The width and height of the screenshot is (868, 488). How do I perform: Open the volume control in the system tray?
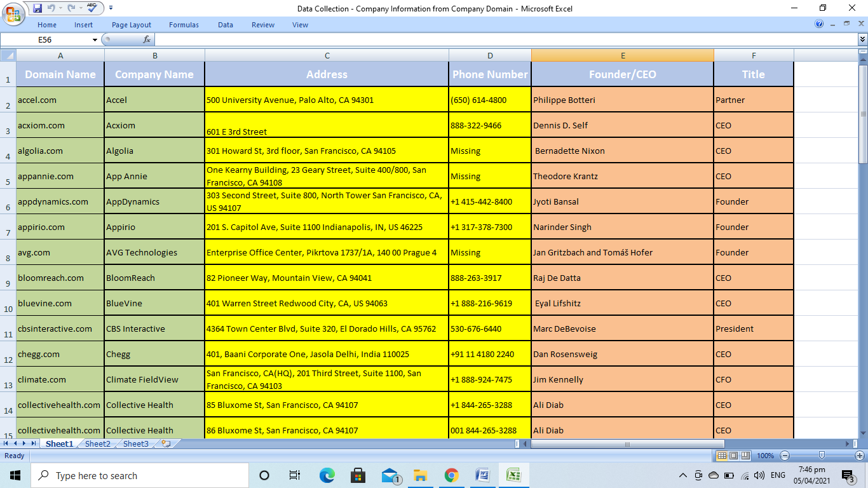(x=759, y=475)
